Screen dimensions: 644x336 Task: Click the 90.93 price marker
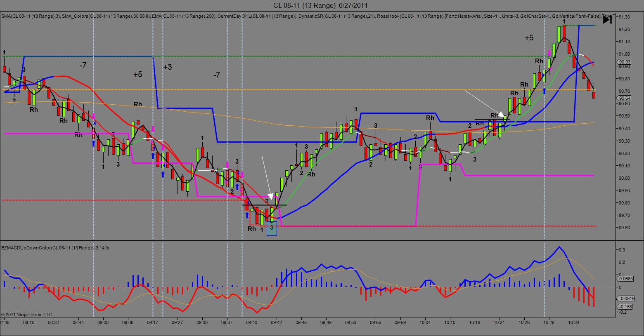click(624, 62)
